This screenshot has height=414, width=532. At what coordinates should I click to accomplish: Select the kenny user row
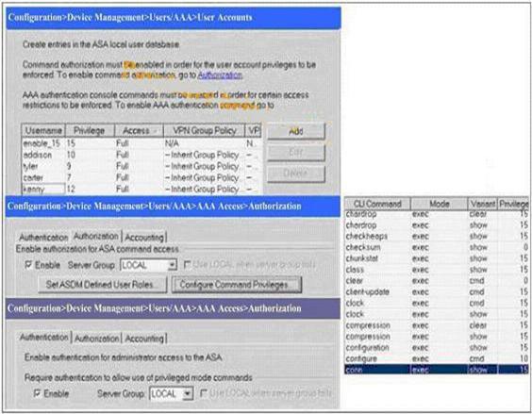click(141, 189)
